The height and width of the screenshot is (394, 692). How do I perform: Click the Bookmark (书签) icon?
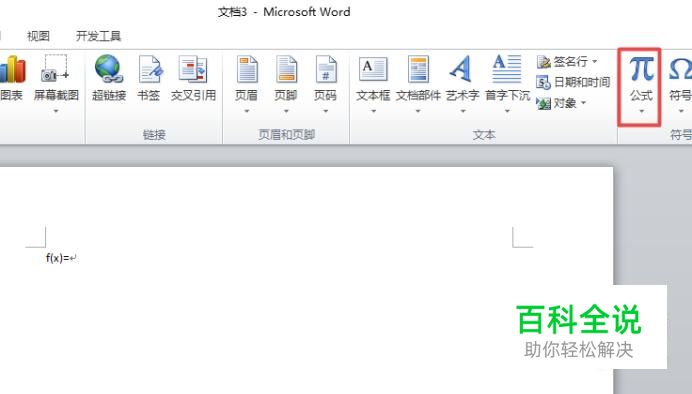click(x=150, y=69)
